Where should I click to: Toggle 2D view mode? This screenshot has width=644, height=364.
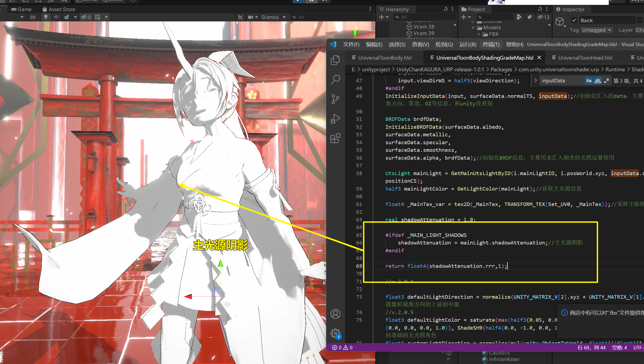[33, 17]
